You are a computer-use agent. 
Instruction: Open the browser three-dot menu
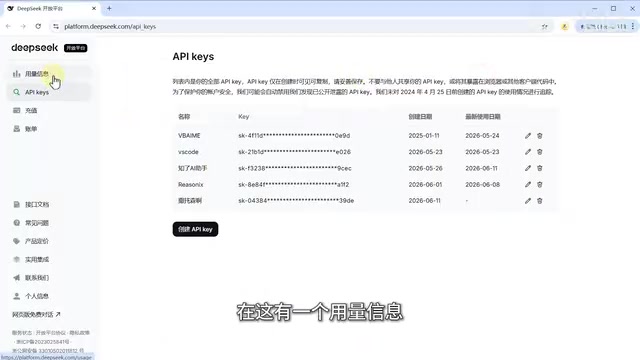(x=633, y=27)
